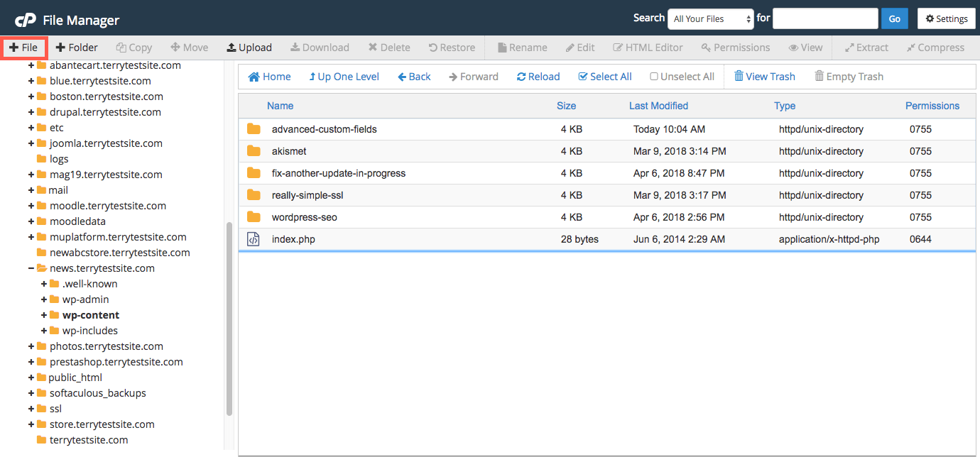
Task: Reload the file listing
Action: tap(538, 77)
